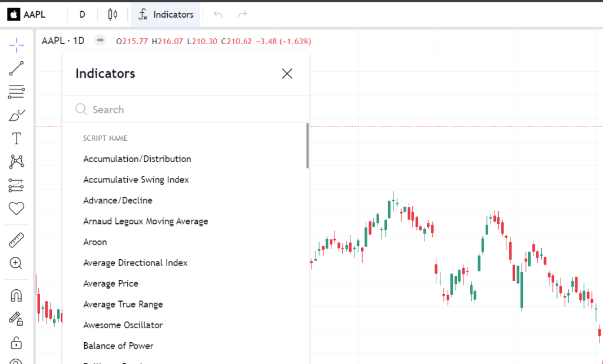Toggle stay in drawing mode
Image resolution: width=603 pixels, height=364 pixels.
coord(16,319)
